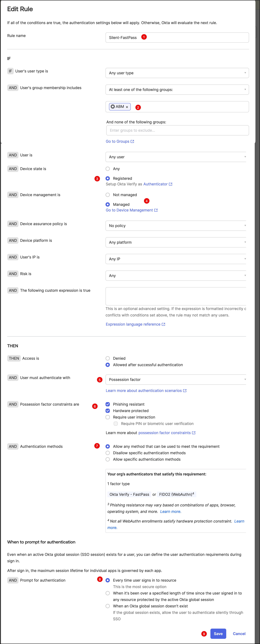Enable Require user interaction checkbox
This screenshot has width=260, height=644.
click(x=108, y=417)
